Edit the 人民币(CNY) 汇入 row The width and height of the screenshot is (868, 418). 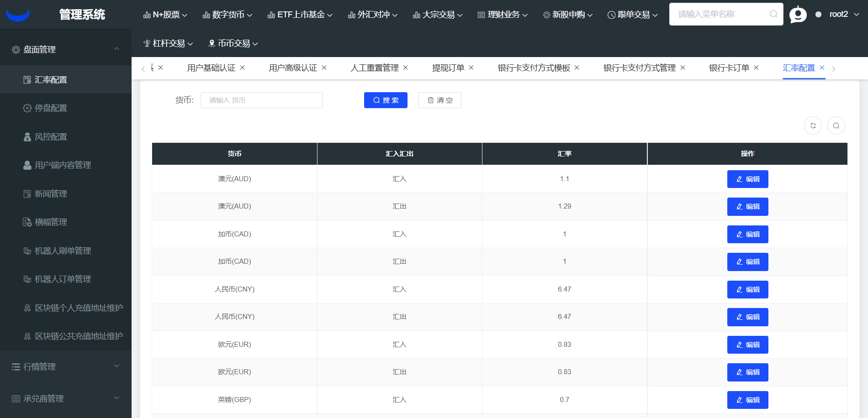point(747,289)
